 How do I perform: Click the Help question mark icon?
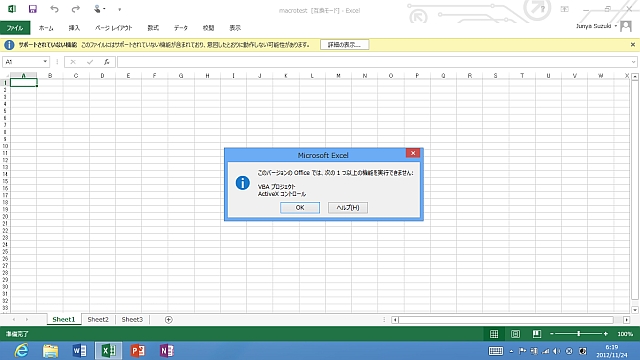542,9
